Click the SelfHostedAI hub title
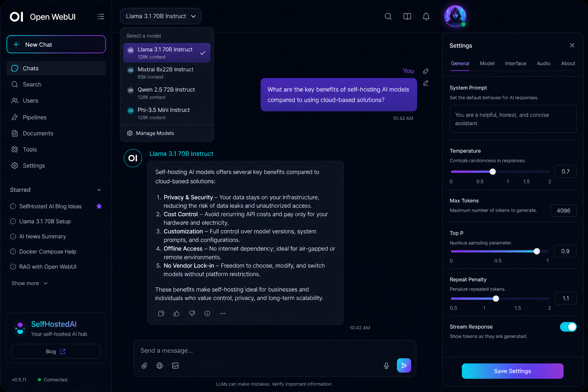This screenshot has height=392, width=588. [54, 324]
